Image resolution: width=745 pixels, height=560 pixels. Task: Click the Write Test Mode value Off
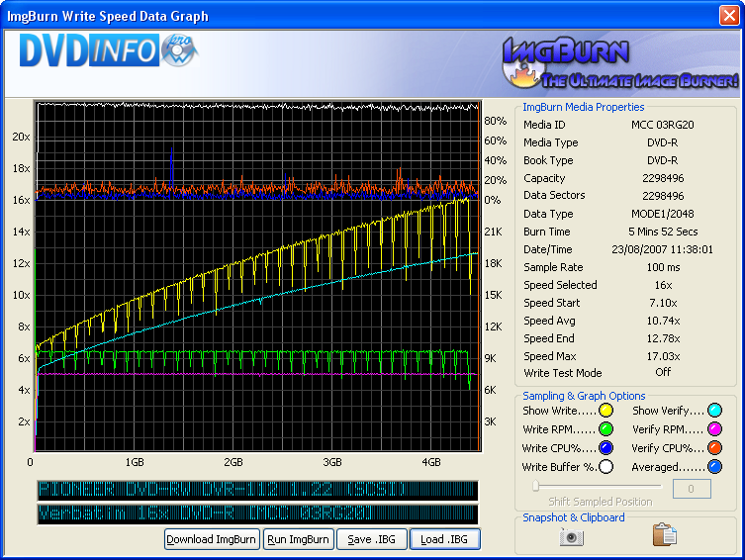point(663,372)
